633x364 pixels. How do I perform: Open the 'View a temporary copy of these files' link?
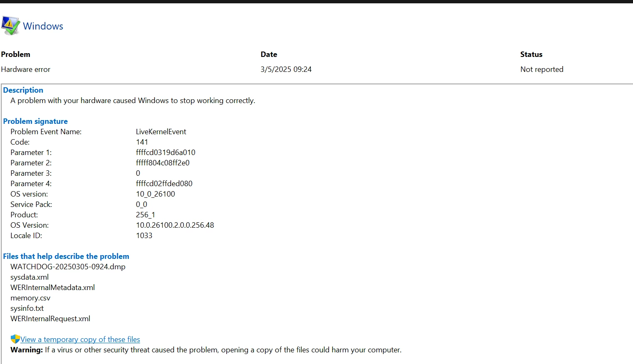pyautogui.click(x=80, y=339)
